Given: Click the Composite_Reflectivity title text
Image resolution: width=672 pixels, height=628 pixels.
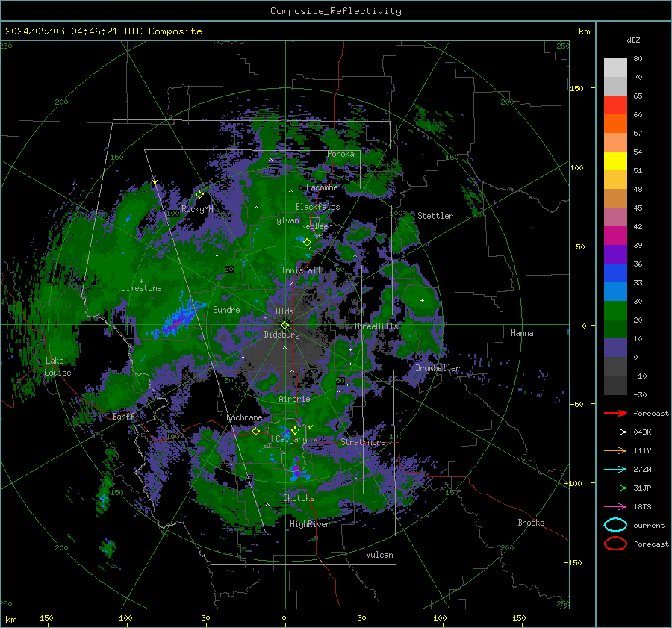Looking at the screenshot, I should point(336,11).
